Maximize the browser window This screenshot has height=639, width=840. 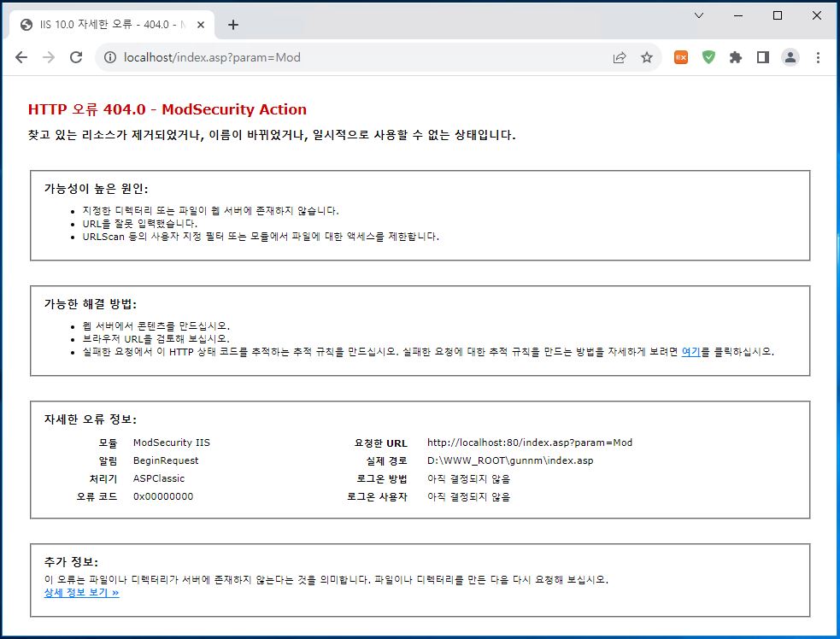pos(778,15)
